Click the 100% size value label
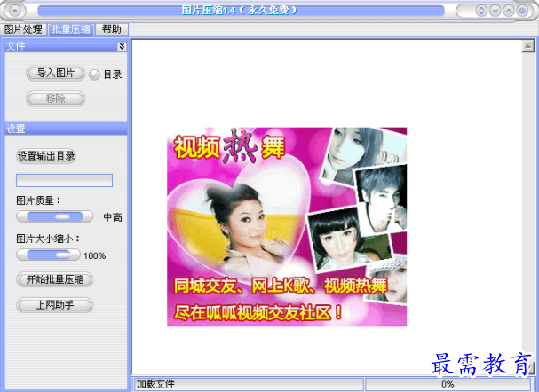Screen dimensions: 539x392 pos(94,255)
